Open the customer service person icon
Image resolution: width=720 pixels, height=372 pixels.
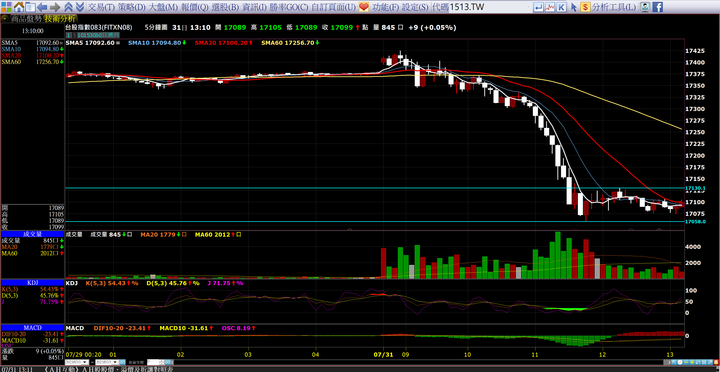[x=645, y=7]
